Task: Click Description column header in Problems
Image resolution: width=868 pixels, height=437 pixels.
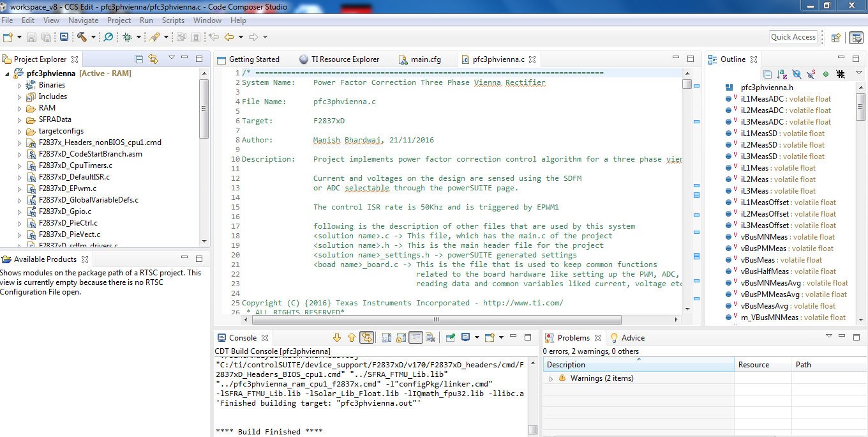Action: click(639, 365)
